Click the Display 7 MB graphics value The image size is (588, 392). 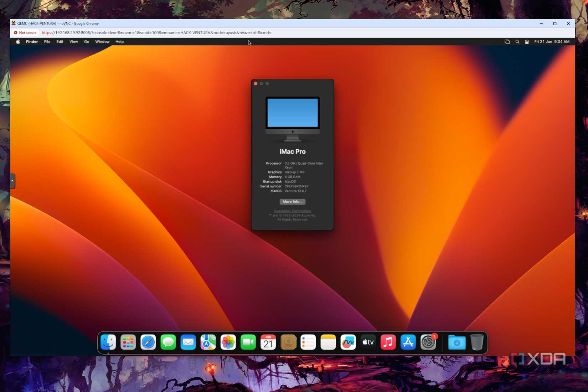pyautogui.click(x=294, y=172)
